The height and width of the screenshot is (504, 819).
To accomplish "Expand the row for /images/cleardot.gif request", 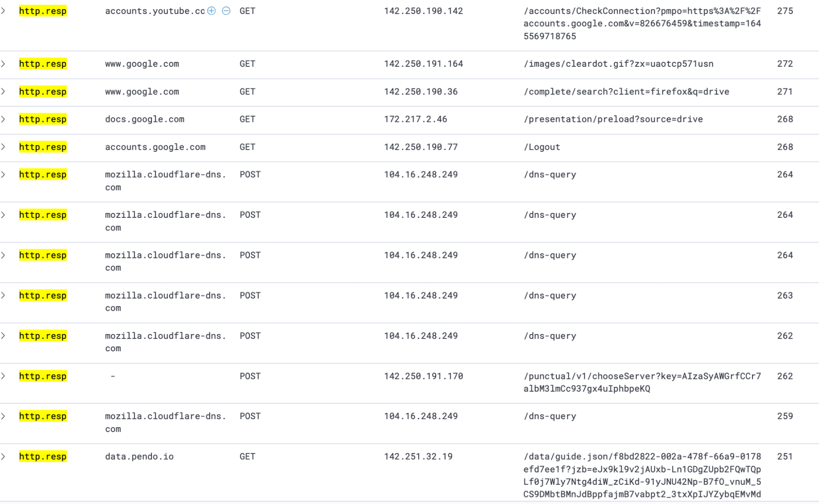I will pyautogui.click(x=3, y=64).
